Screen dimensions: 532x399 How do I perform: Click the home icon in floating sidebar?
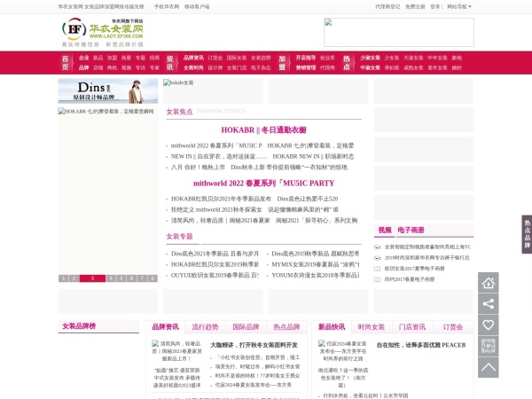(489, 283)
